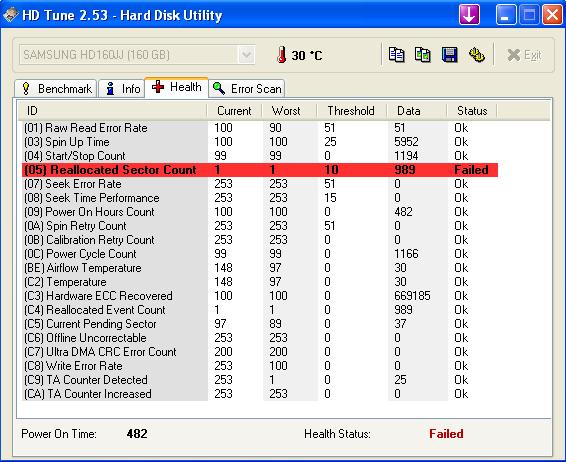Select the Reallocated Event Count row

[x=260, y=310]
